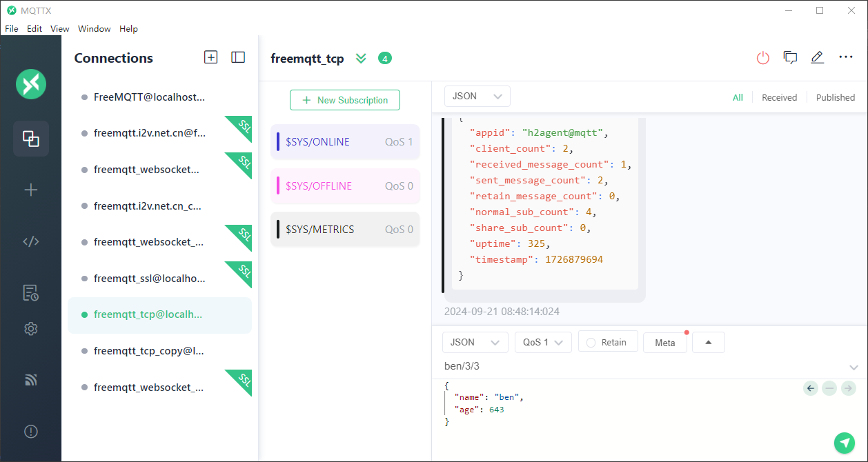Edit the connection with the pencil icon

(x=817, y=57)
